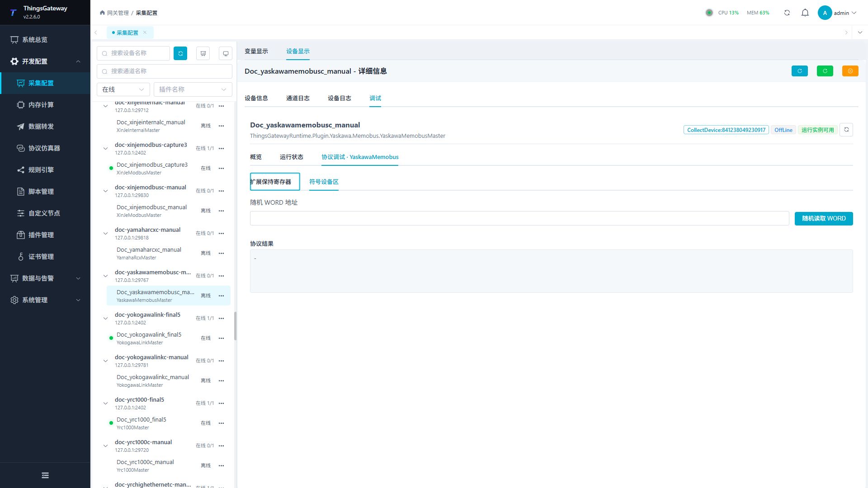Viewport: 868px width, 488px height.
Task: Click the orange action icon in detail header
Action: pyautogui.click(x=850, y=71)
